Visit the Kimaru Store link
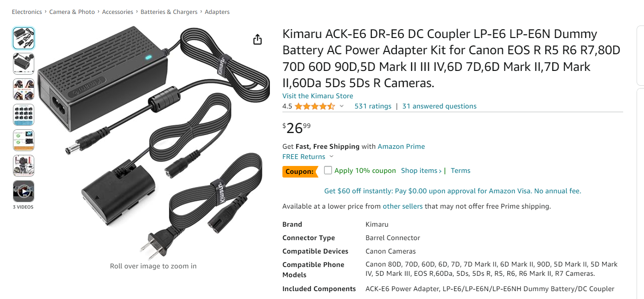The width and height of the screenshot is (644, 299). pyautogui.click(x=318, y=96)
